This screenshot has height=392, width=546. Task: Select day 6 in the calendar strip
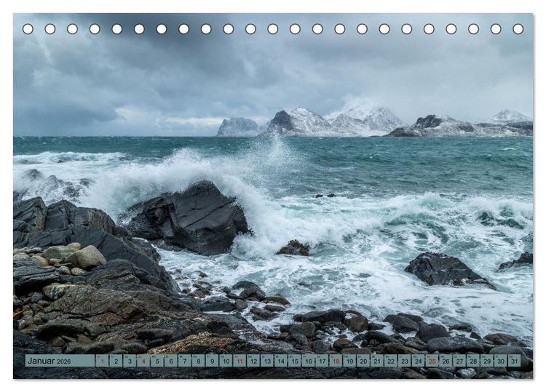pos(171,361)
